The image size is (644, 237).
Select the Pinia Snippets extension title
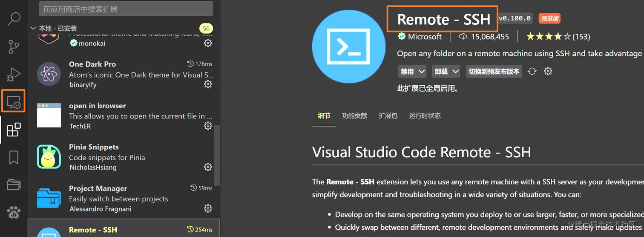[x=94, y=147]
